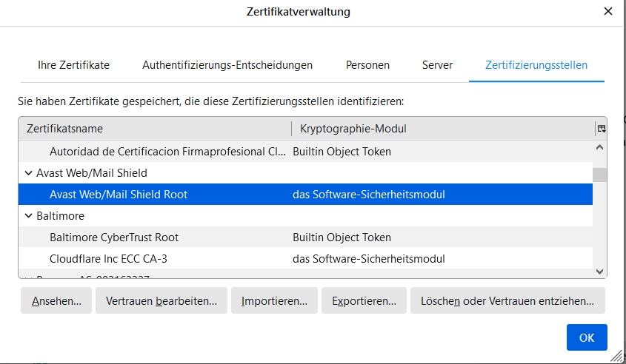Click the Exportieren... button
Image resolution: width=626 pixels, height=364 pixels.
point(364,301)
